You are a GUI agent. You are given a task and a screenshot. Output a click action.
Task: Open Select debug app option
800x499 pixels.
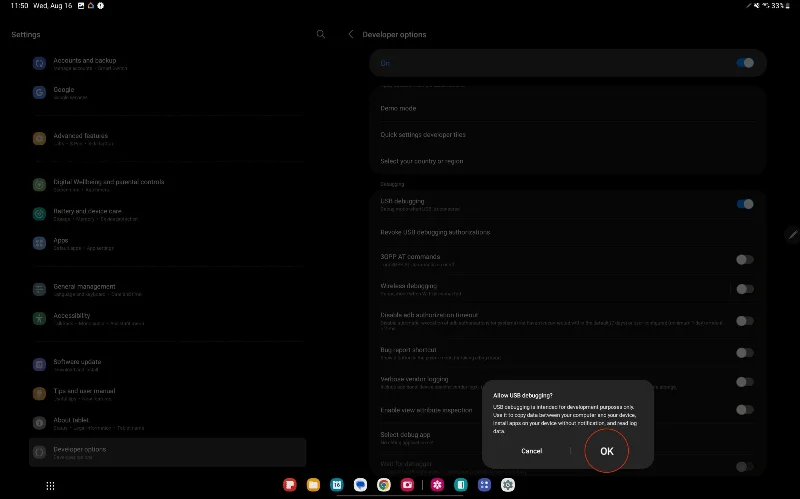(567, 438)
